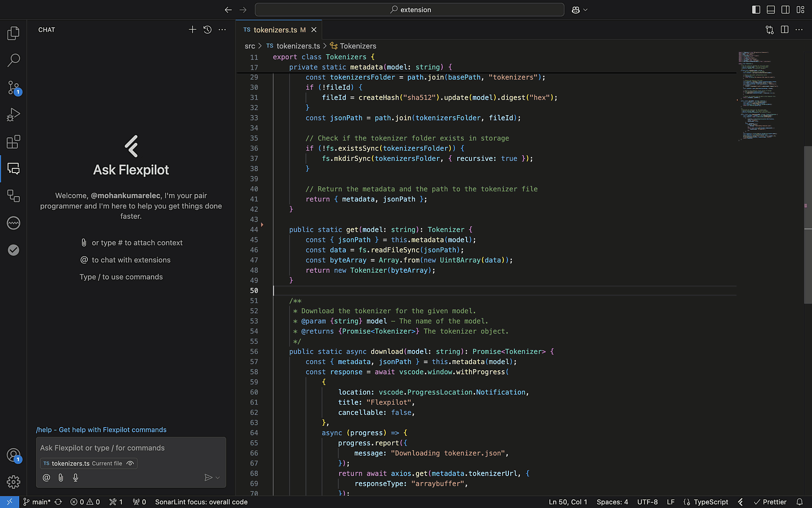Screen dimensions: 812x508
Task: Click the main branch status button
Action: 37,502
